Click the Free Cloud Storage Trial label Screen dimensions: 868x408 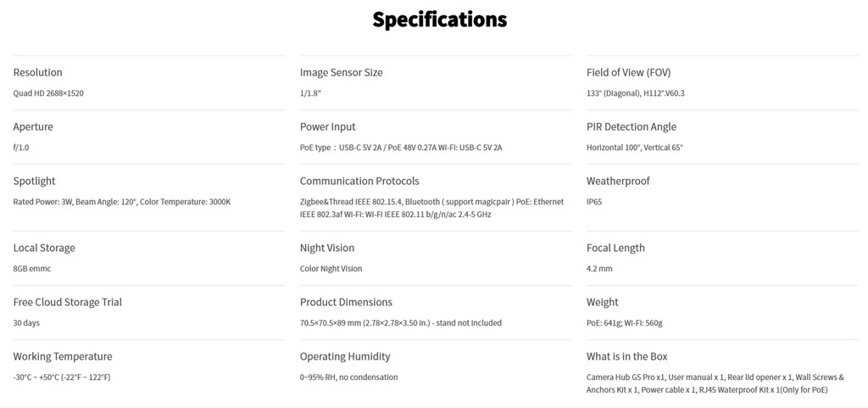pos(68,303)
